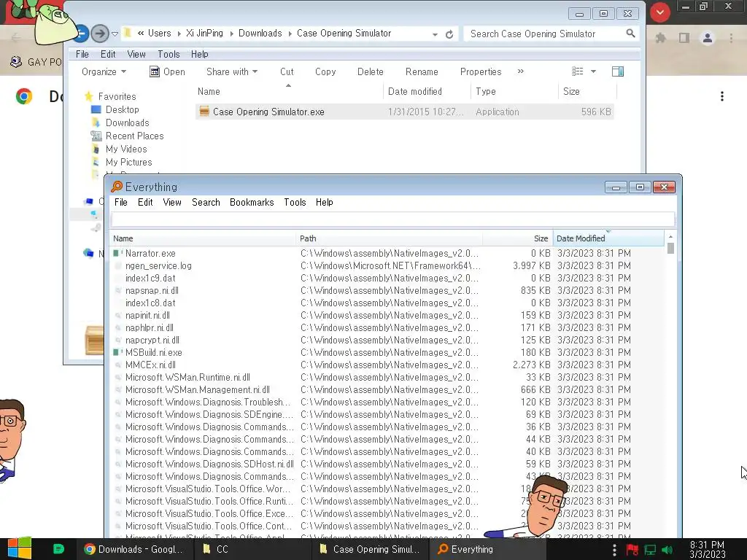Open the Help menu in Everything

(325, 202)
